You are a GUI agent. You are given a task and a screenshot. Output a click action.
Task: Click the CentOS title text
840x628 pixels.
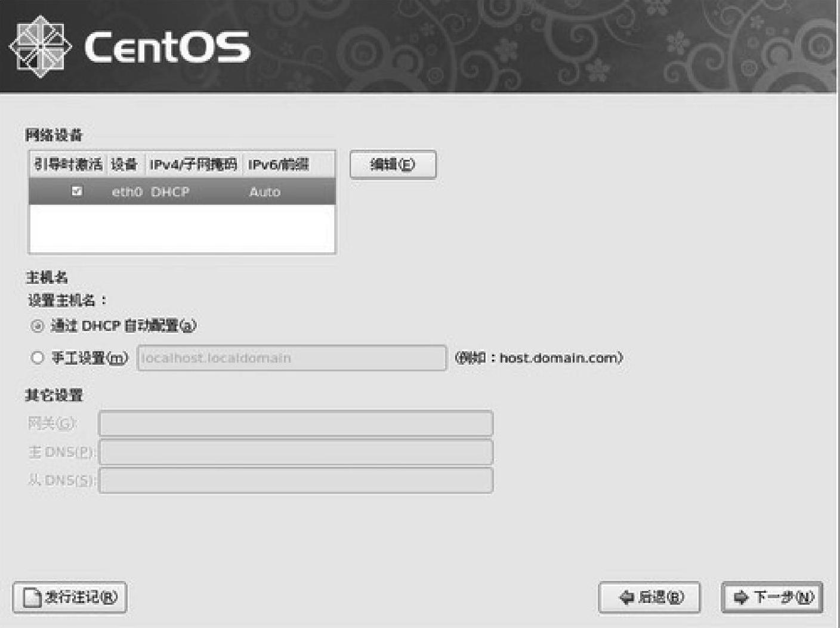click(x=167, y=47)
